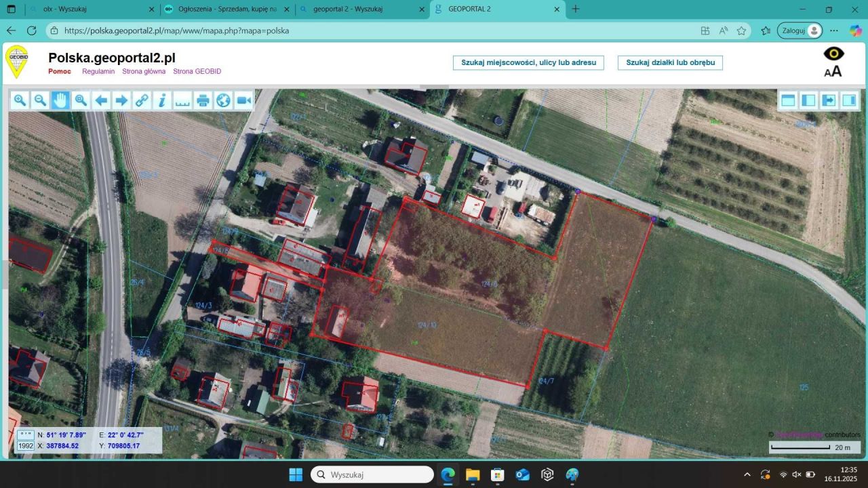Toggle the right side panel icon
868x488 pixels.
point(849,101)
